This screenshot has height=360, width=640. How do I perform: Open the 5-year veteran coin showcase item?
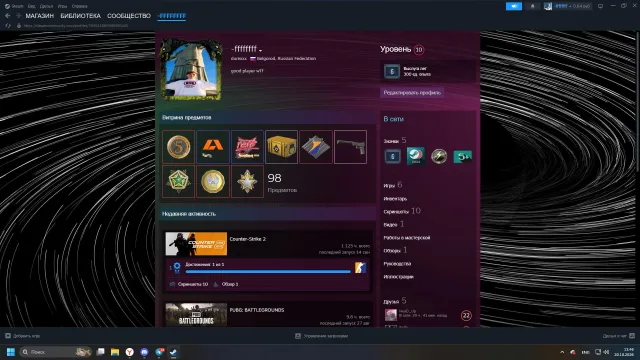(x=178, y=147)
